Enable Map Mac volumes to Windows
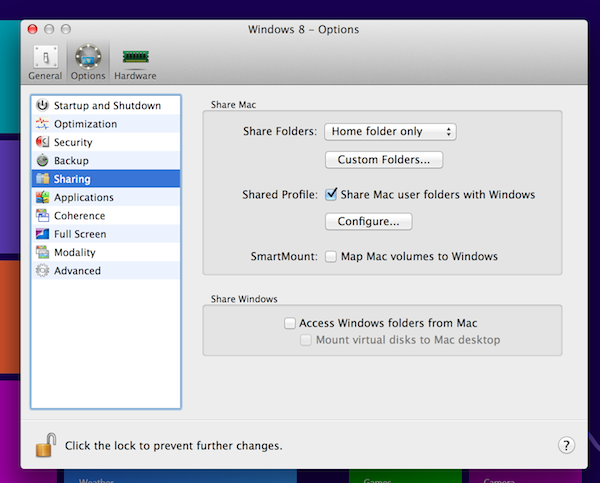Image resolution: width=600 pixels, height=483 pixels. (x=331, y=256)
